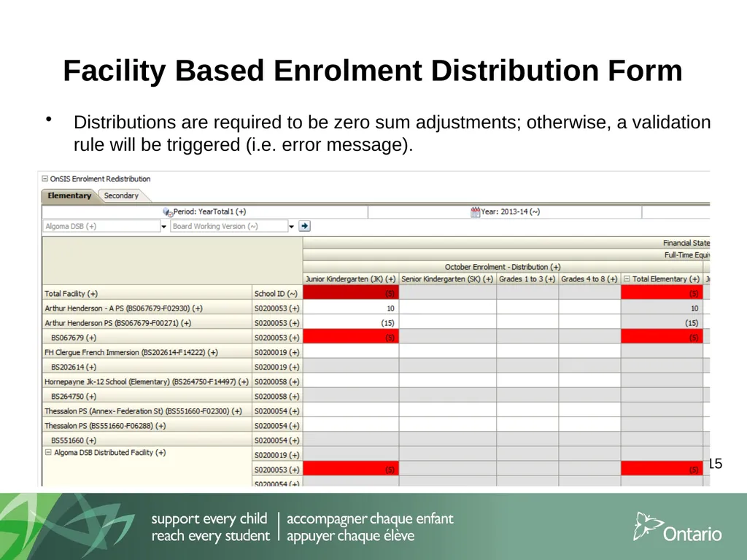This screenshot has height=560, width=747.
Task: Click Total Elementary cell showing 10
Action: click(662, 308)
